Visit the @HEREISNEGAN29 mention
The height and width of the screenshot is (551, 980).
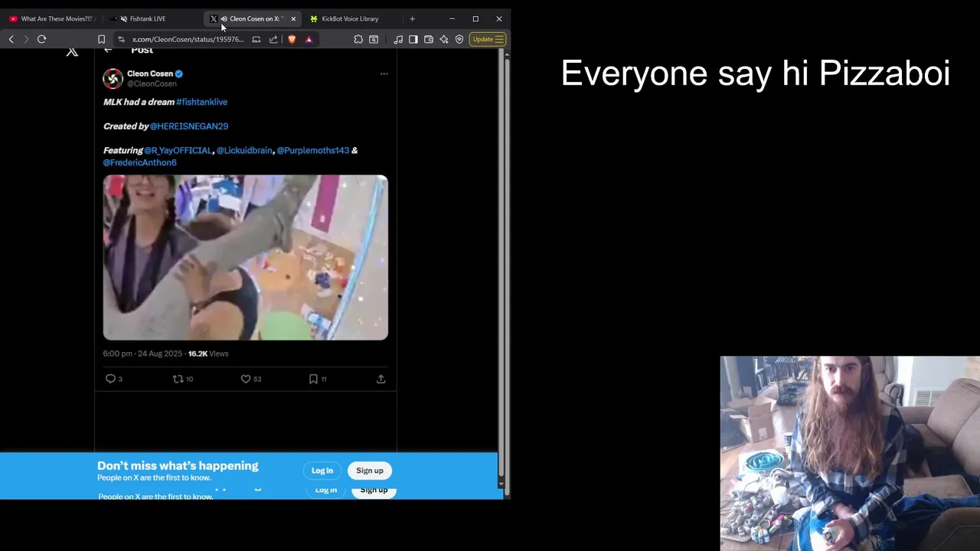(x=189, y=126)
